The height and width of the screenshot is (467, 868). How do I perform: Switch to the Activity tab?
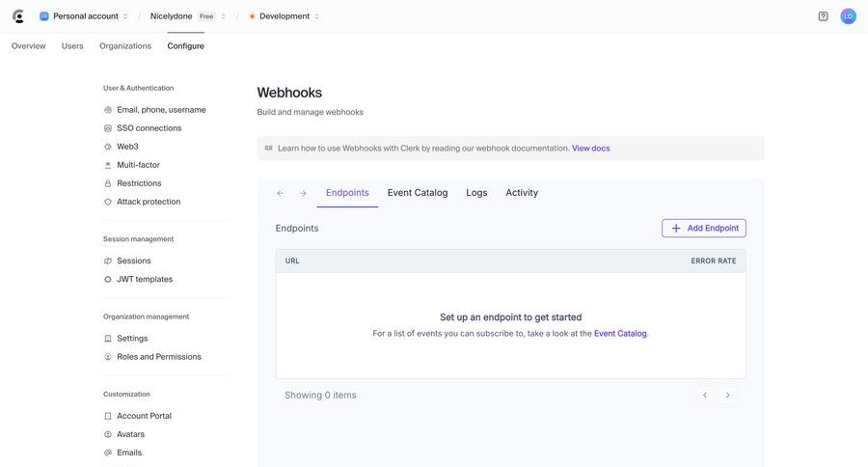(522, 193)
